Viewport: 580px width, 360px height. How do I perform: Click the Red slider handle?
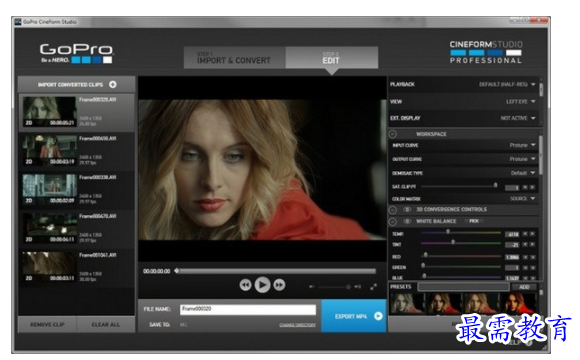[x=426, y=255]
